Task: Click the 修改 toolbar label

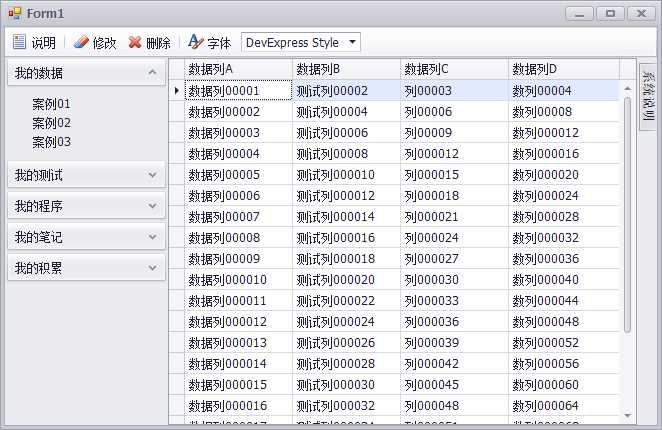Action: coord(104,42)
